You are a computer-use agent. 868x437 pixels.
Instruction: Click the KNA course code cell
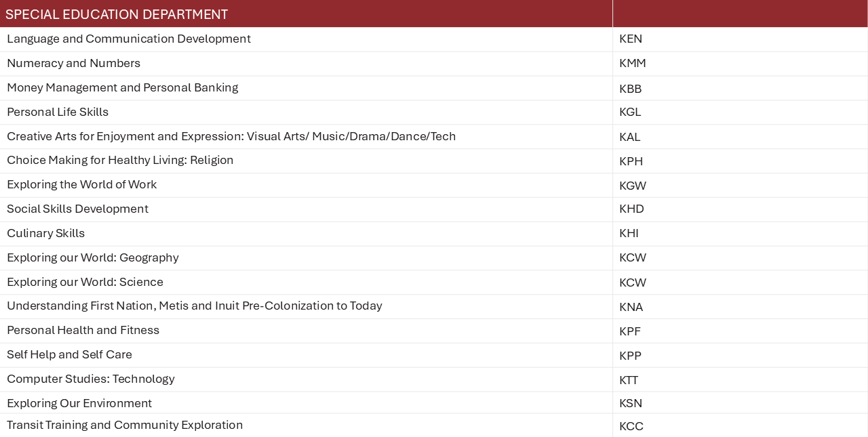pos(740,307)
